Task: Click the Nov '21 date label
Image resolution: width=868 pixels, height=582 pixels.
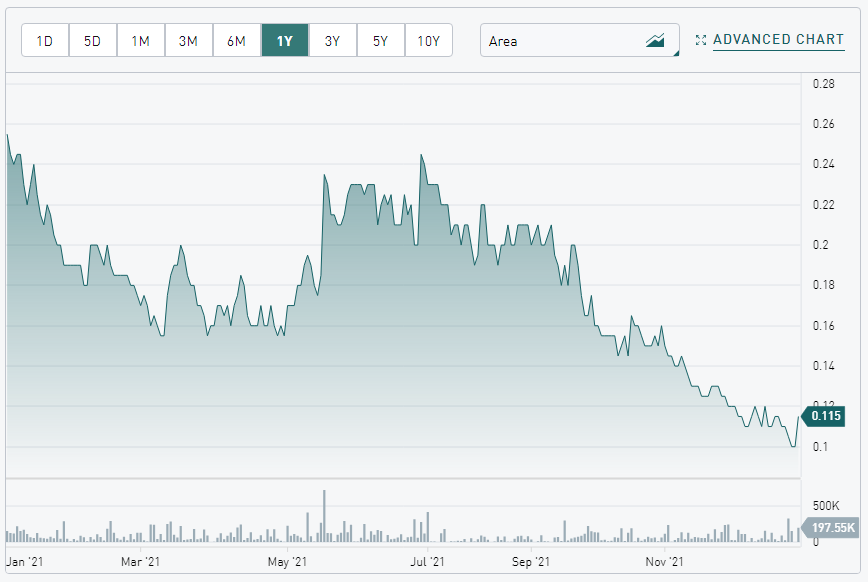Action: coord(664,562)
